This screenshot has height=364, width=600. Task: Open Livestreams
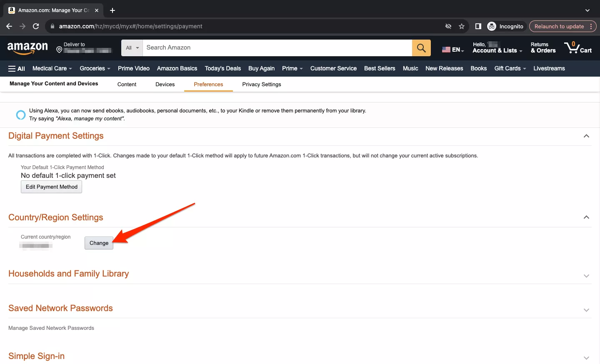point(549,68)
